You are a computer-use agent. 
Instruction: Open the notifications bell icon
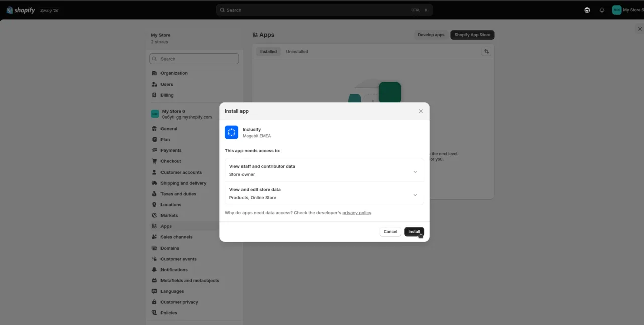pyautogui.click(x=602, y=10)
